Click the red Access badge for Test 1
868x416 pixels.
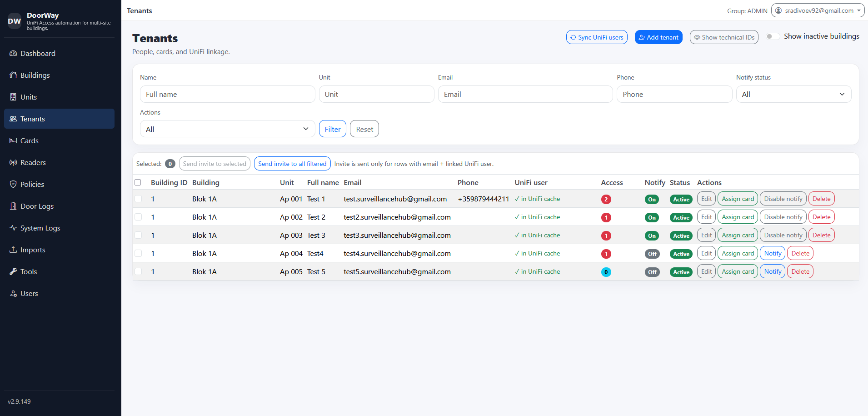click(606, 199)
